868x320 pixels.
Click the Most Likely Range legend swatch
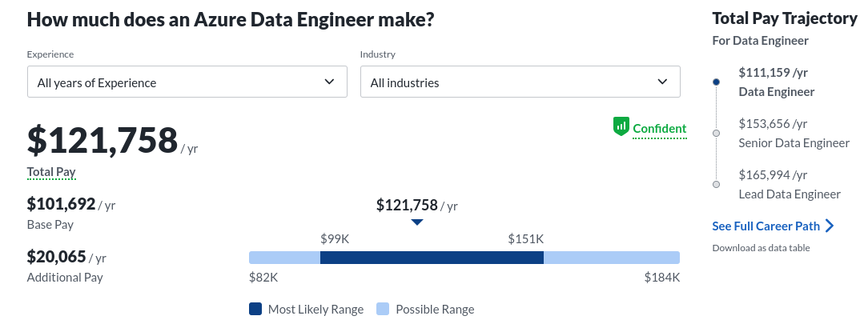click(x=255, y=309)
